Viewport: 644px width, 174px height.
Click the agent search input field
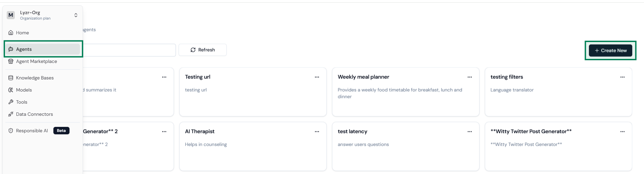coord(129,50)
